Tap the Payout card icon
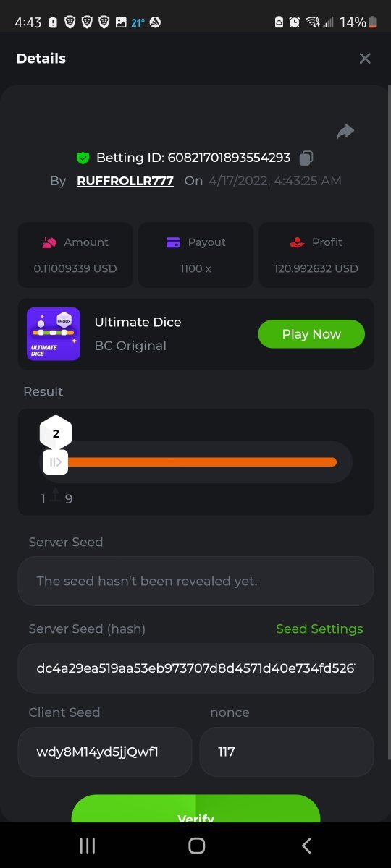The width and height of the screenshot is (391, 868). [x=173, y=242]
